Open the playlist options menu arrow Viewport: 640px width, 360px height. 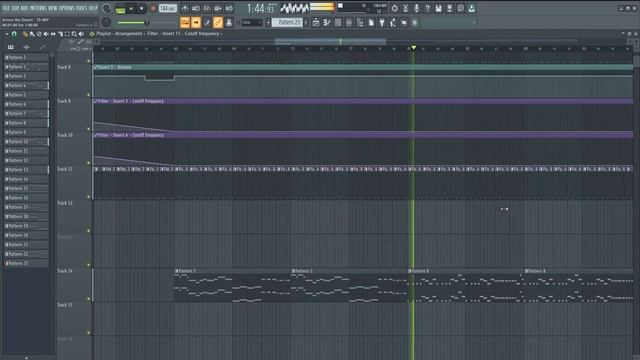[x=7, y=34]
